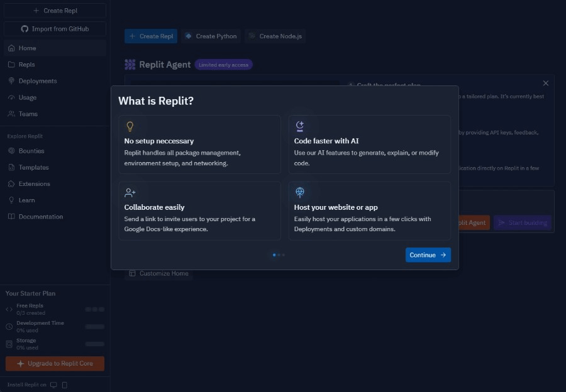Click the Limited early access badge
Screen dimensions: 566x392
coord(223,65)
